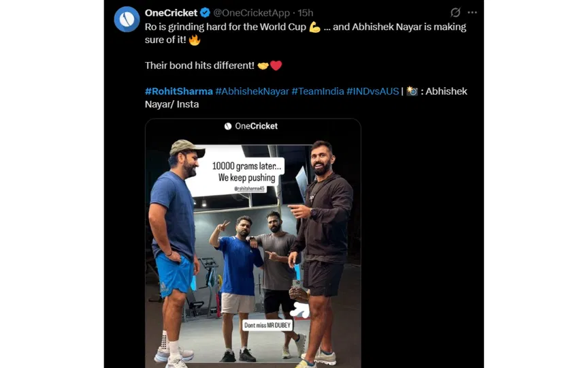Open the #INDvsAUS hashtag

pos(372,91)
